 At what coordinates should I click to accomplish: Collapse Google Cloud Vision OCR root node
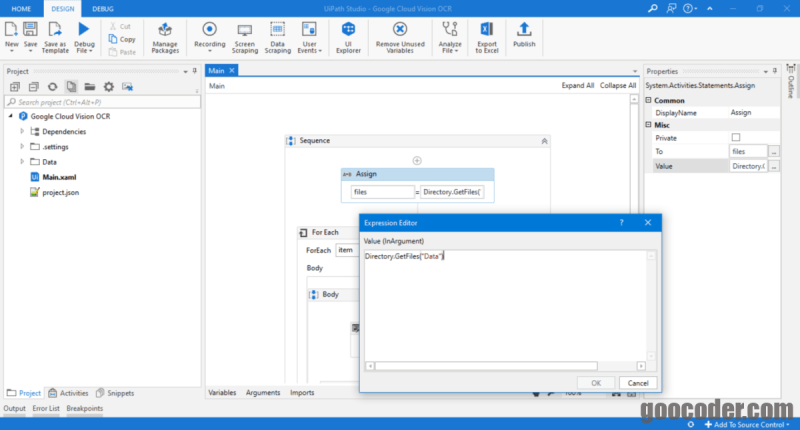coord(10,116)
